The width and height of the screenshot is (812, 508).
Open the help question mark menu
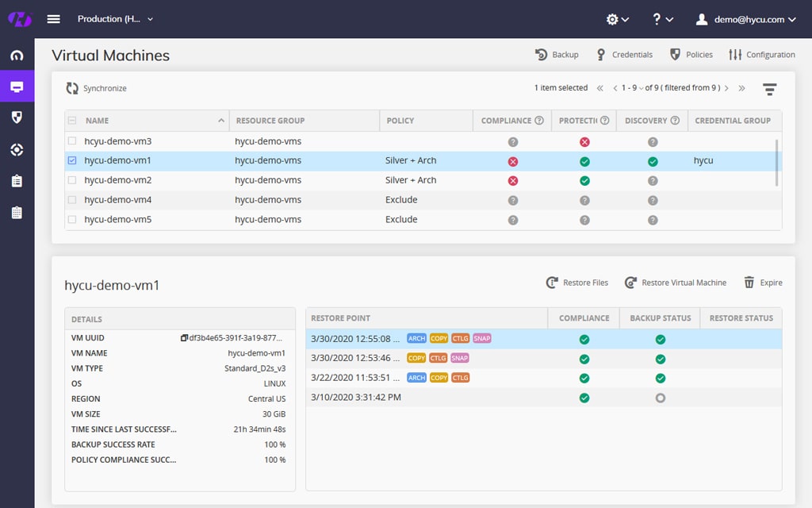(662, 19)
